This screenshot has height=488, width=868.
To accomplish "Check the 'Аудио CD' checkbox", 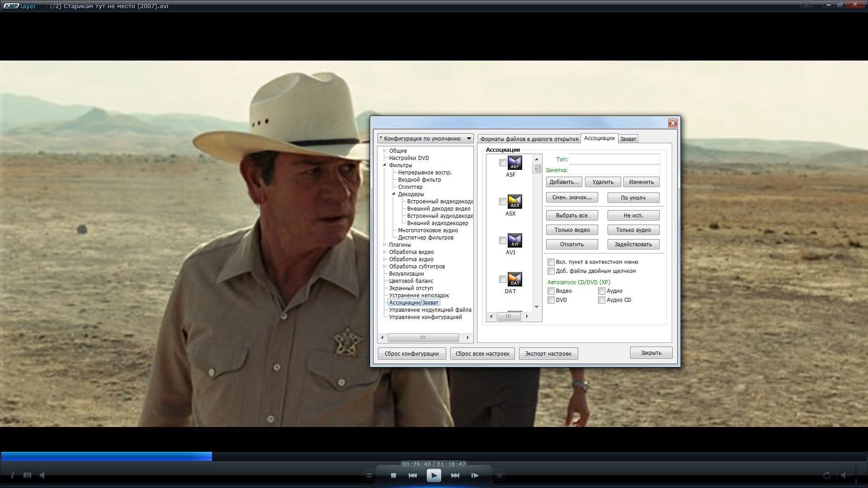I will [x=602, y=300].
